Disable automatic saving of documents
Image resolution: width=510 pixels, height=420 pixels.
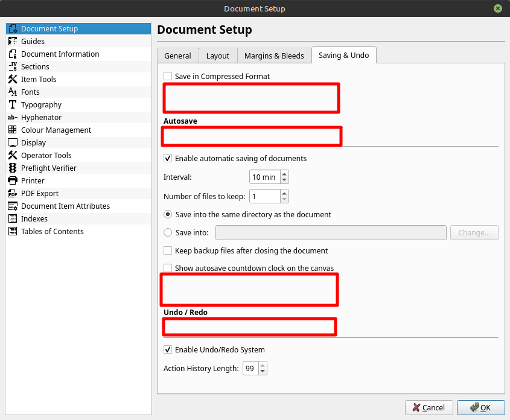(x=168, y=159)
